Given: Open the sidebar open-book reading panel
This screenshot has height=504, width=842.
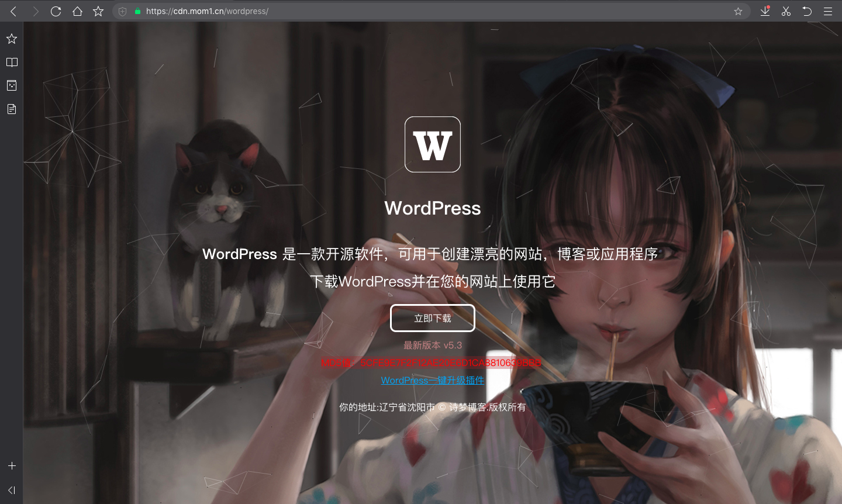Looking at the screenshot, I should coord(12,62).
